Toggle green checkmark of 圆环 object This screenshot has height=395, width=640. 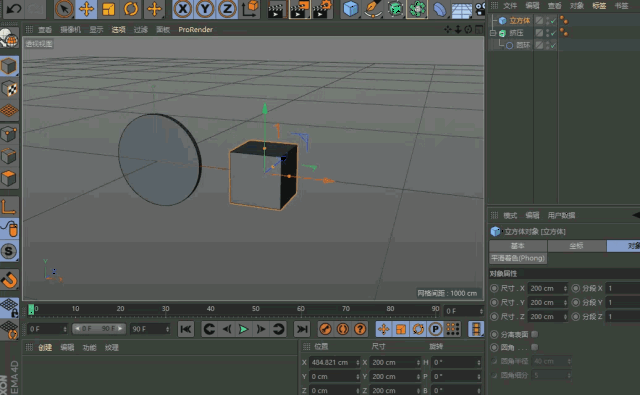pos(553,45)
